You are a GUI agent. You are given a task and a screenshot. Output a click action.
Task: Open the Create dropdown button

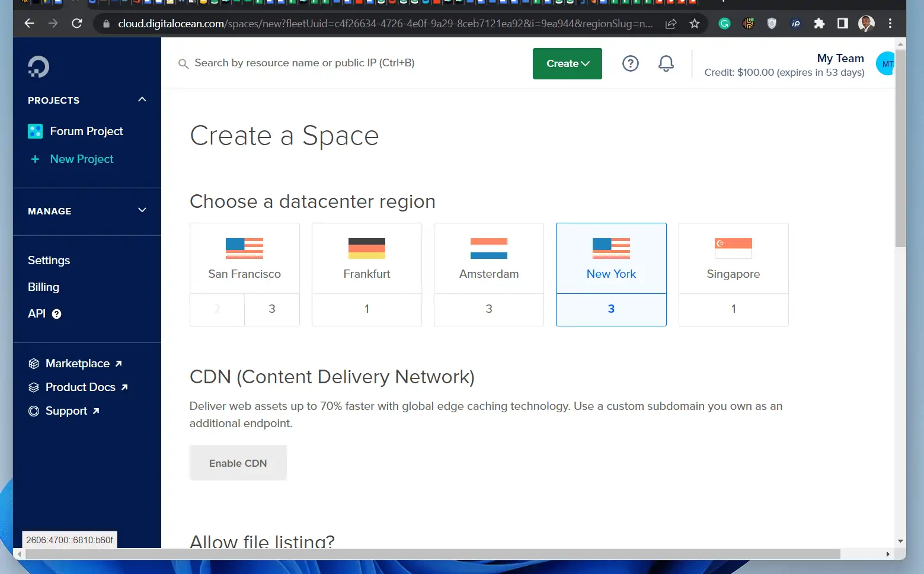[x=567, y=63]
